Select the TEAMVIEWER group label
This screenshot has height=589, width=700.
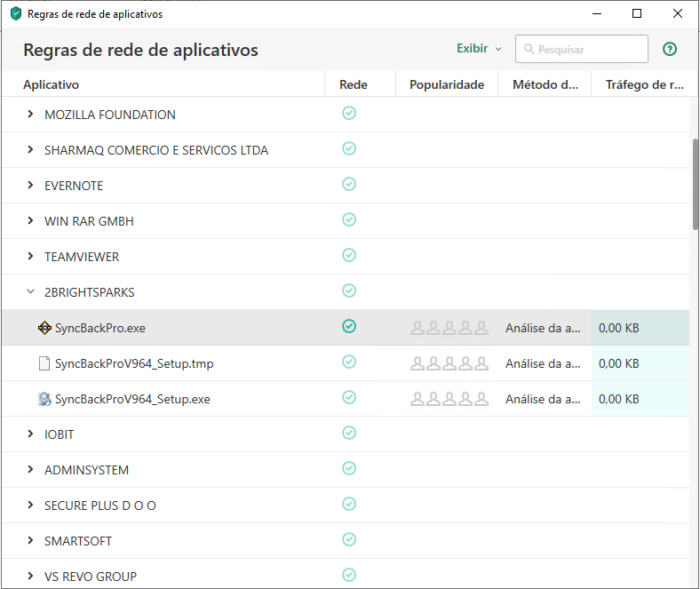82,257
